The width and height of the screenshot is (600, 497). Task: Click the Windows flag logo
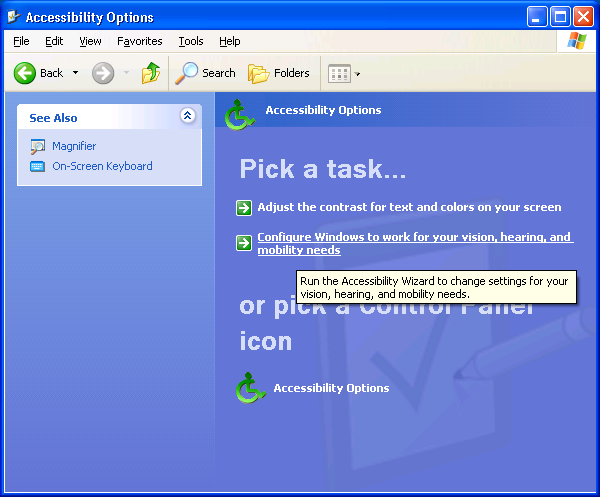(x=577, y=41)
